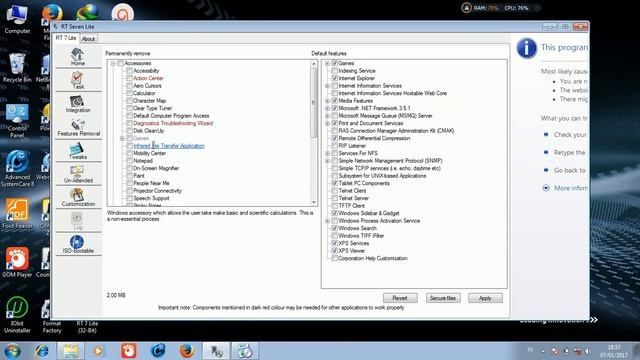The image size is (640, 360).
Task: Uncheck the Internet Explorer feature checkbox
Action: 335,78
